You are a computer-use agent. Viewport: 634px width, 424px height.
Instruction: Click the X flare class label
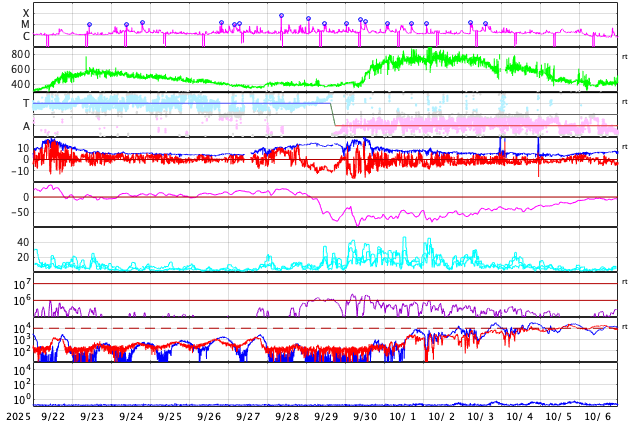(x=26, y=13)
